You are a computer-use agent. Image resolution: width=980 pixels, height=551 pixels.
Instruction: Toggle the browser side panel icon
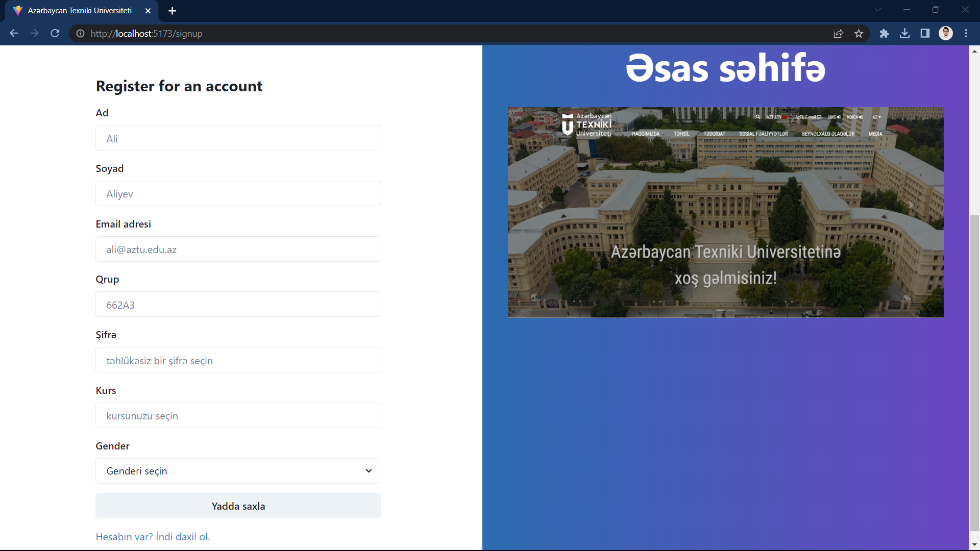click(925, 33)
